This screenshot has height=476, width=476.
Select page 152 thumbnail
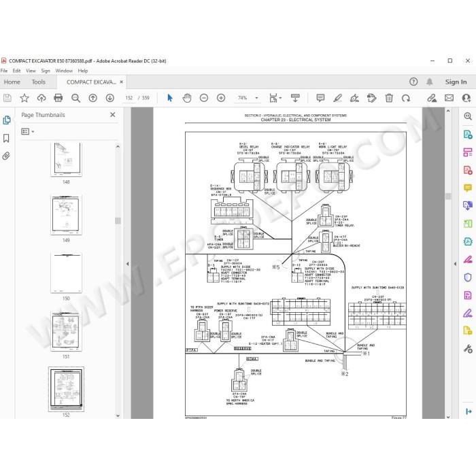coord(66,389)
